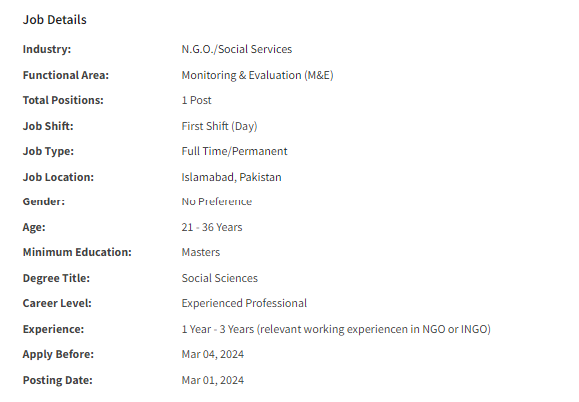Select the First Shift (Day) text
Image resolution: width=579 pixels, height=402 pixels.
coord(219,126)
